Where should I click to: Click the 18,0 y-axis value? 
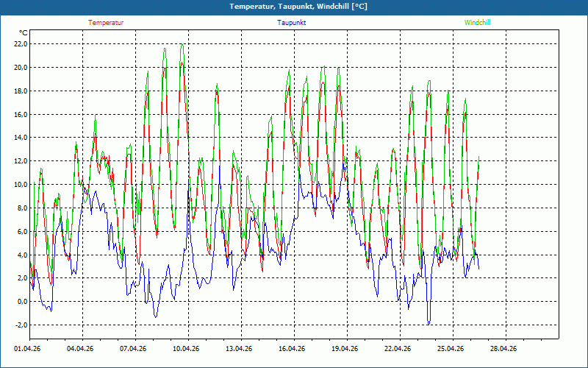21,91
